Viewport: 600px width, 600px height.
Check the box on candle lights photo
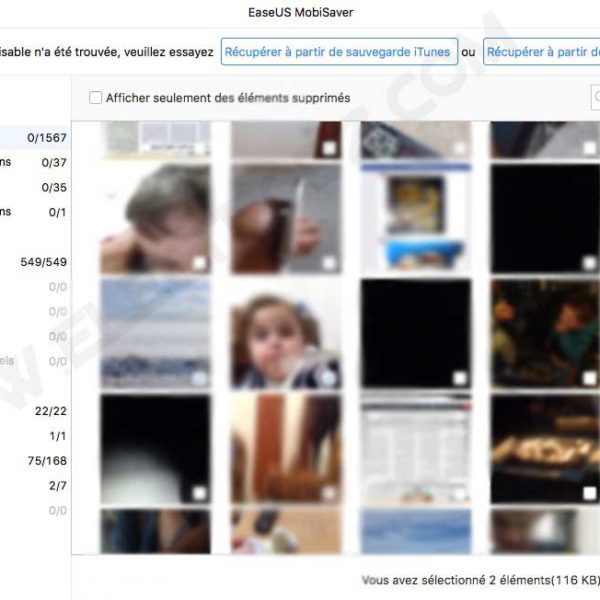click(x=590, y=493)
